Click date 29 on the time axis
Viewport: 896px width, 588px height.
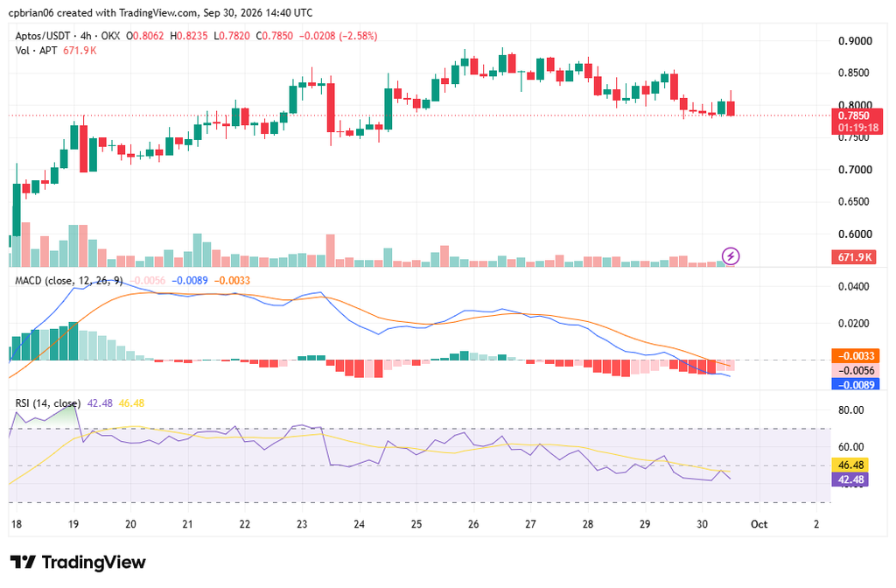coord(645,524)
